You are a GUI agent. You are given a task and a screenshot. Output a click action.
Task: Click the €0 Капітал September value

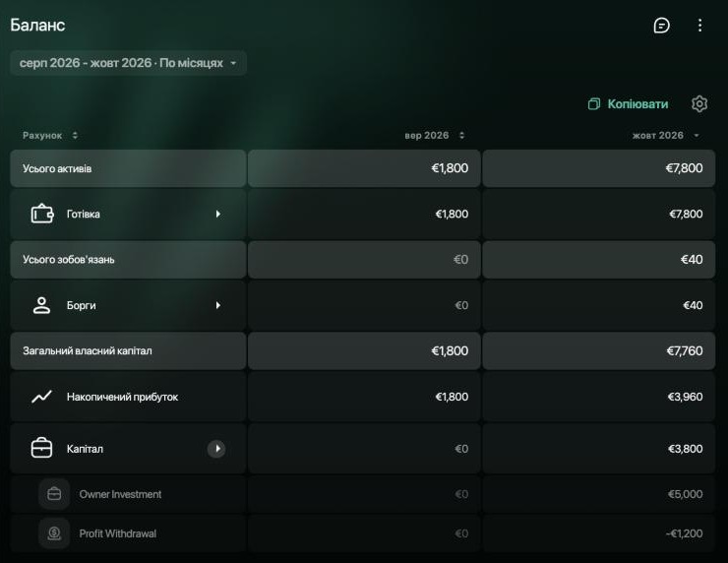(x=461, y=449)
